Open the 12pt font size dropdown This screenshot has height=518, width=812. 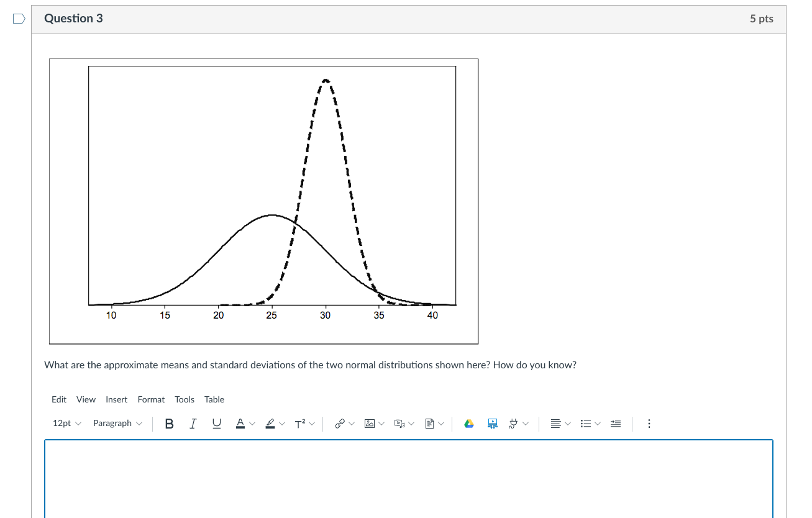coord(65,423)
